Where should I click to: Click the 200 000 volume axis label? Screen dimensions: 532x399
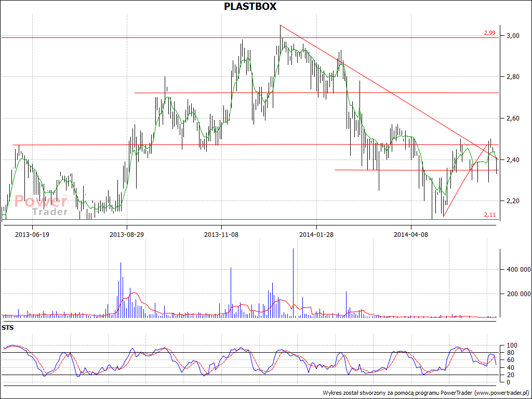(519, 294)
